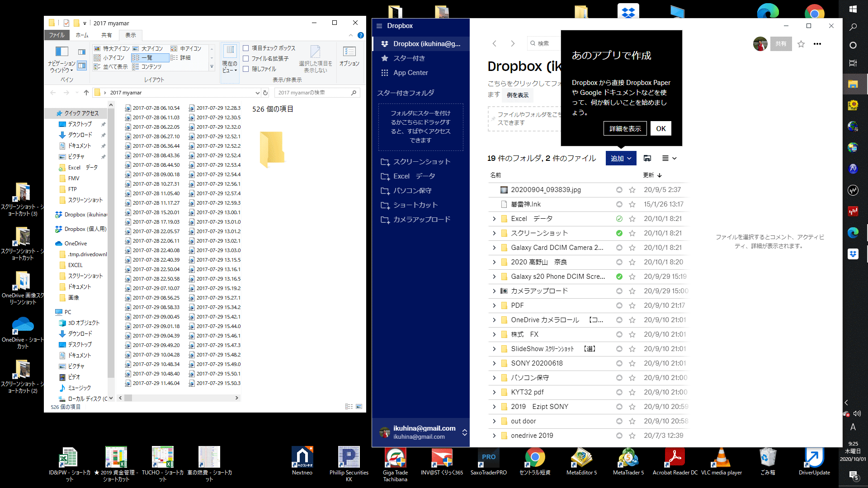Open the 追加 dropdown button
The width and height of the screenshot is (868, 488).
(x=621, y=158)
